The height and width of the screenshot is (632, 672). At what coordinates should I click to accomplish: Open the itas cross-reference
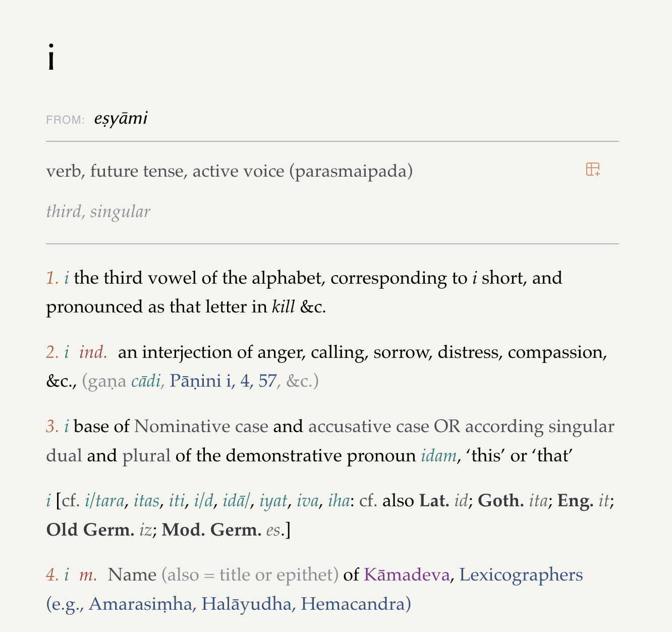point(146,501)
